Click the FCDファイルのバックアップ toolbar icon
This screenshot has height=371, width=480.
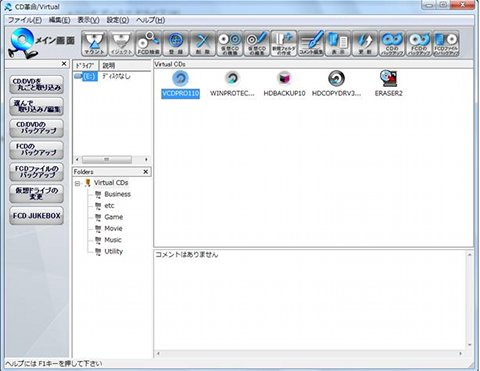click(x=446, y=43)
